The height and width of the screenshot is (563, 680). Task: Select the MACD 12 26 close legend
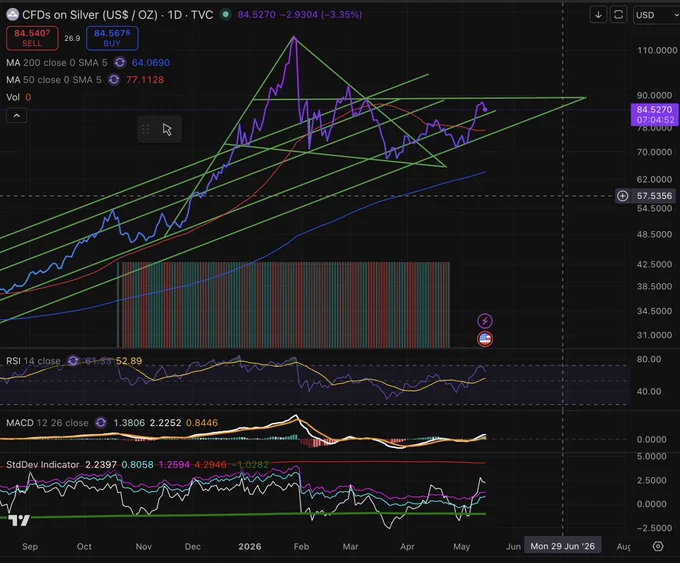(47, 422)
